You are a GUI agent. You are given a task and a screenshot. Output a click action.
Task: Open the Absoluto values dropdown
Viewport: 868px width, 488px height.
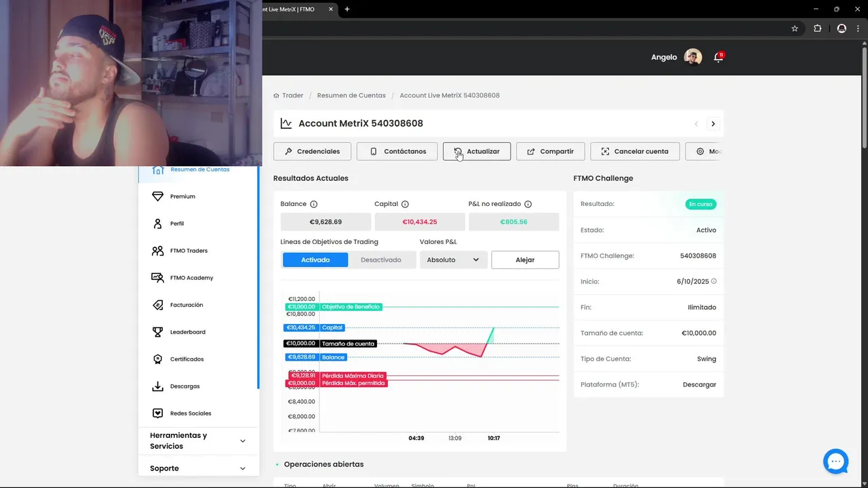454,260
